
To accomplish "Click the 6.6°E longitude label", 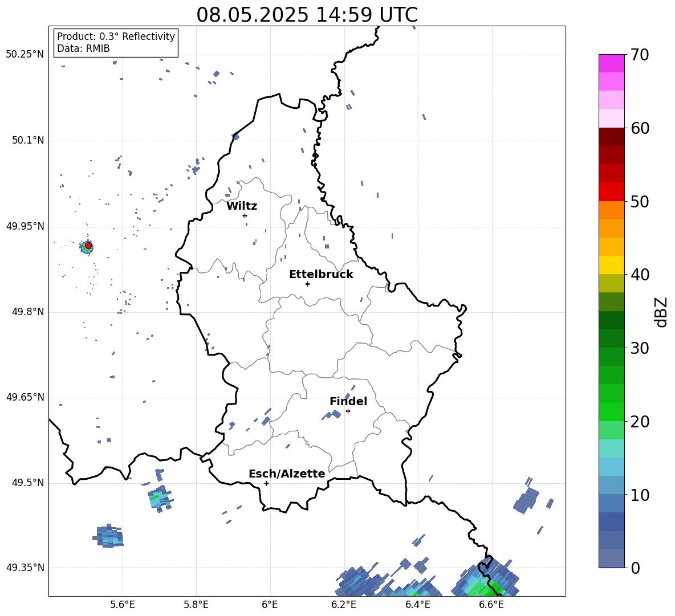I will point(491,605).
